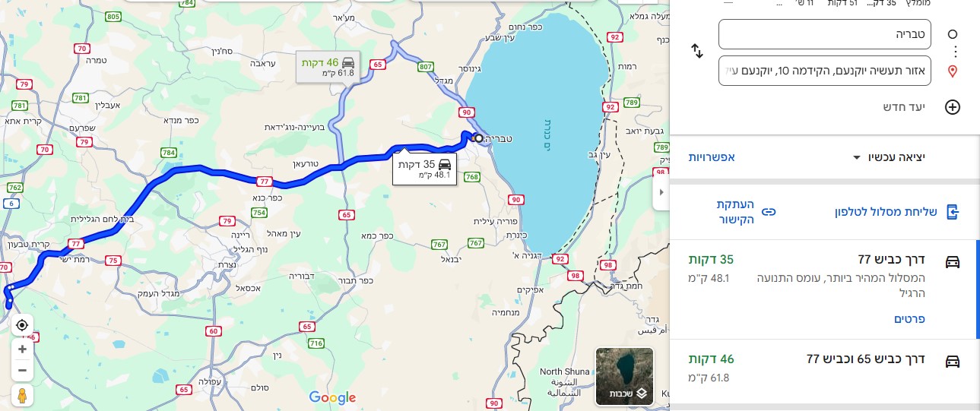Collapse the side panel arrow

tap(661, 192)
